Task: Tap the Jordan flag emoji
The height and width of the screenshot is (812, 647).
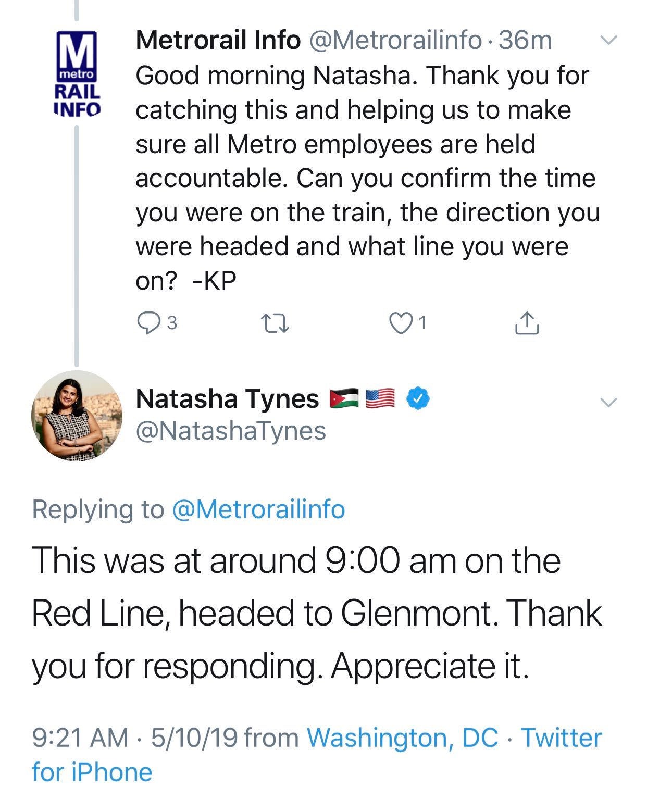Action: coord(344,399)
